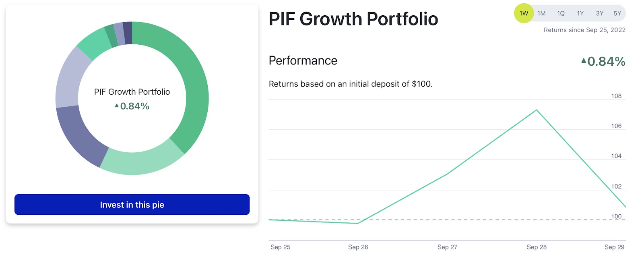Screen dimensions: 644x255
Task: Switch to the 1Q time range
Action: click(561, 13)
